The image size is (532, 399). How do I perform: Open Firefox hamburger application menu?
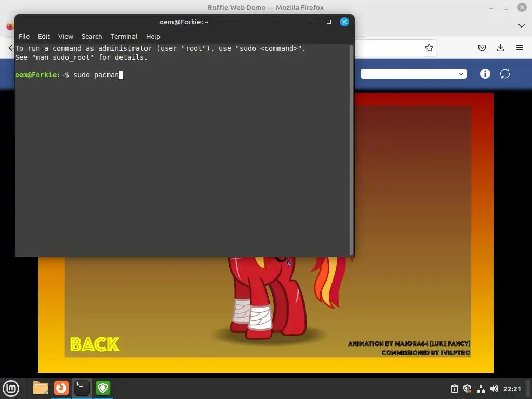(x=520, y=48)
